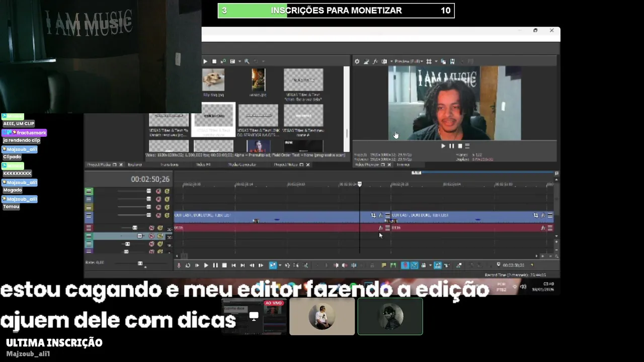The height and width of the screenshot is (362, 644).
Task: Toggle Auto Ripple button
Action: coord(423,265)
